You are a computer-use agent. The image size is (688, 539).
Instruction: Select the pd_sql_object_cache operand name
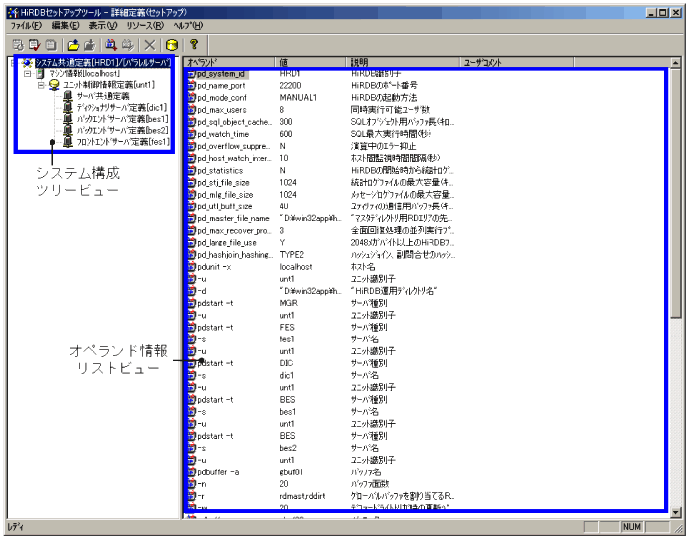[x=234, y=122]
